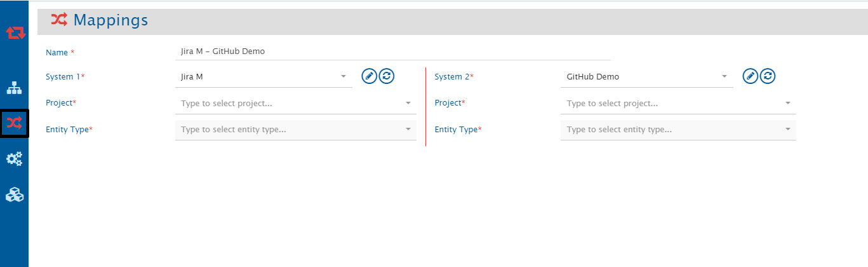The image size is (868, 267).
Task: Click the shuffle icon in Mappings header
Action: point(59,20)
